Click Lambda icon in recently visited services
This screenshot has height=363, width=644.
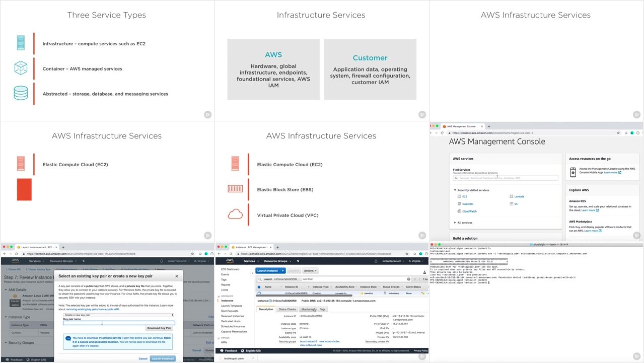pos(511,196)
